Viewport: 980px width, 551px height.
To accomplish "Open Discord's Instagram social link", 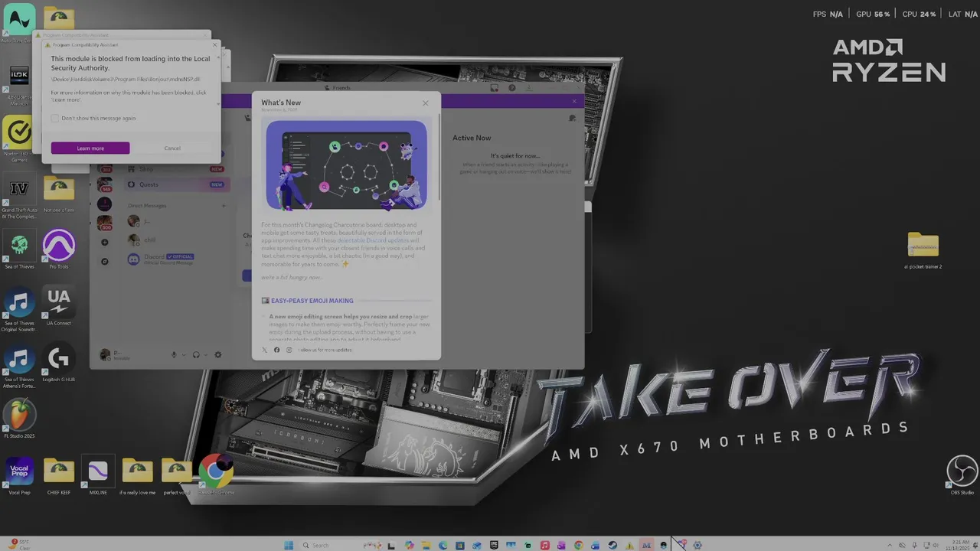I will pos(289,350).
